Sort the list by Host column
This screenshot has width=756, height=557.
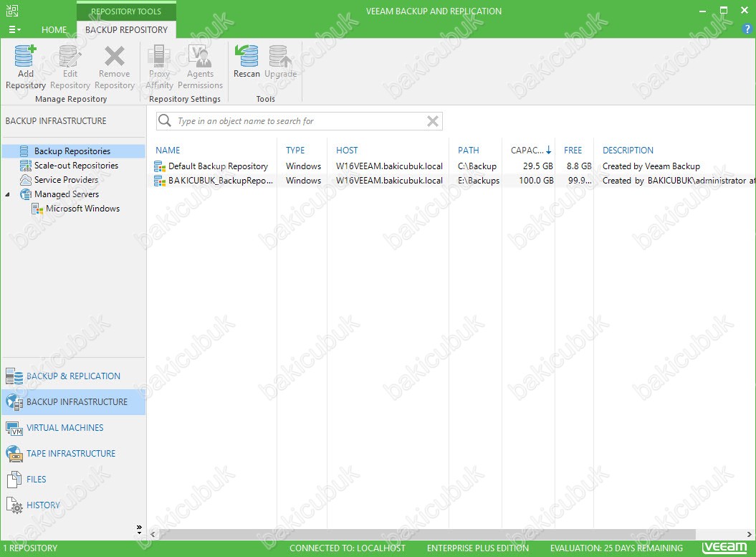[x=347, y=151]
